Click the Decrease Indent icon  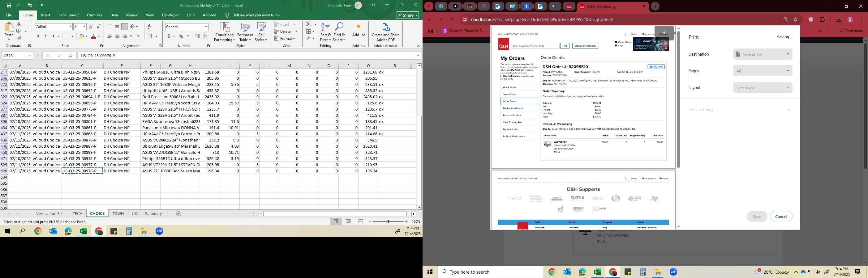132,36
